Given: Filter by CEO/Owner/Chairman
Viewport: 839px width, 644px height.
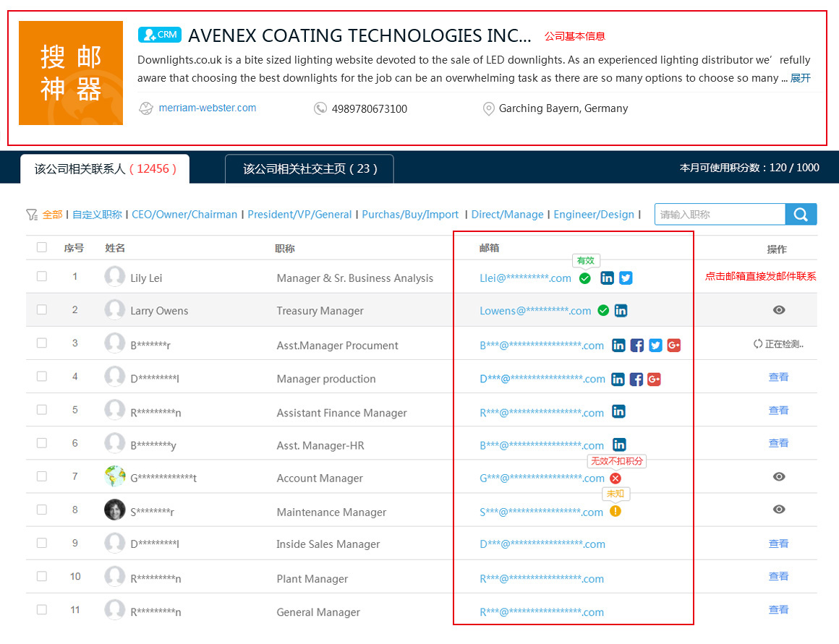Looking at the screenshot, I should click(184, 215).
